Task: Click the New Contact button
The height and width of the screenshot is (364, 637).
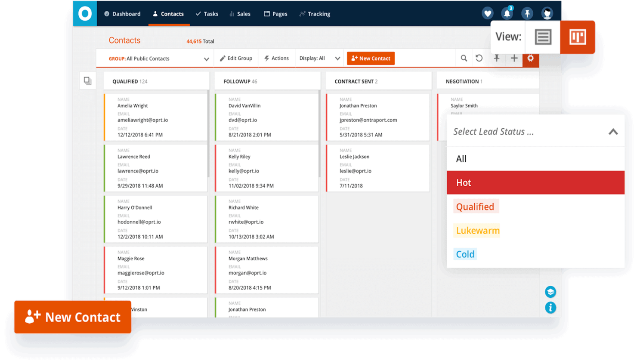Action: coord(371,58)
